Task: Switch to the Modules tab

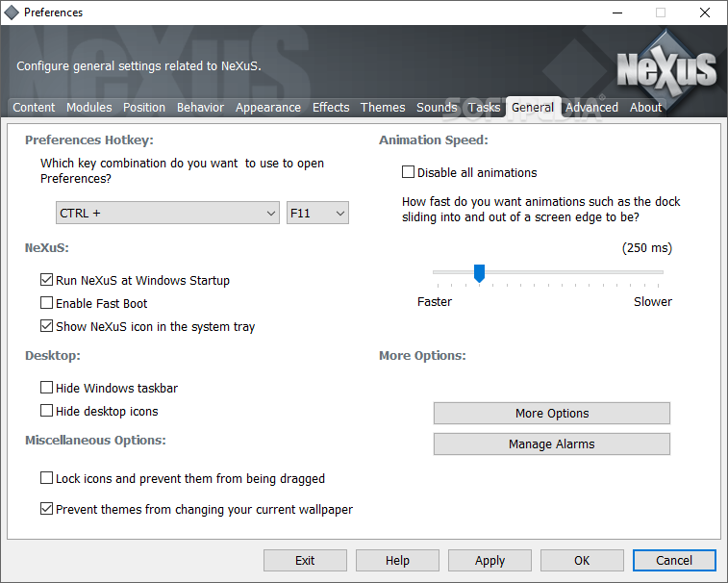Action: 89,108
